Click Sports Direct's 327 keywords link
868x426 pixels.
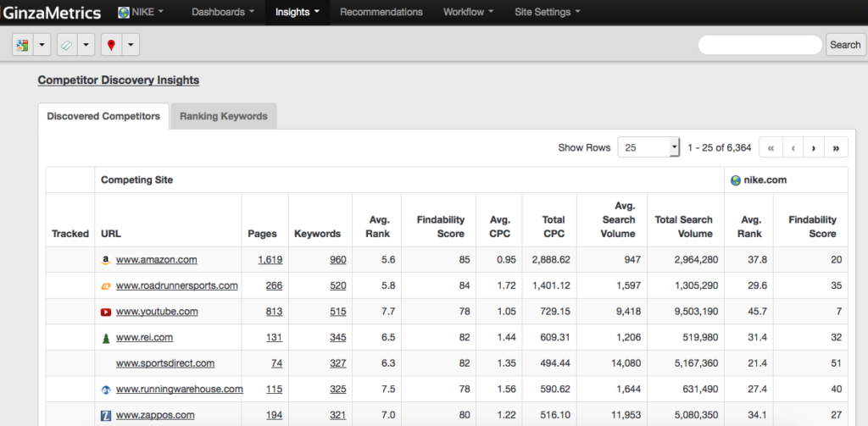click(337, 363)
